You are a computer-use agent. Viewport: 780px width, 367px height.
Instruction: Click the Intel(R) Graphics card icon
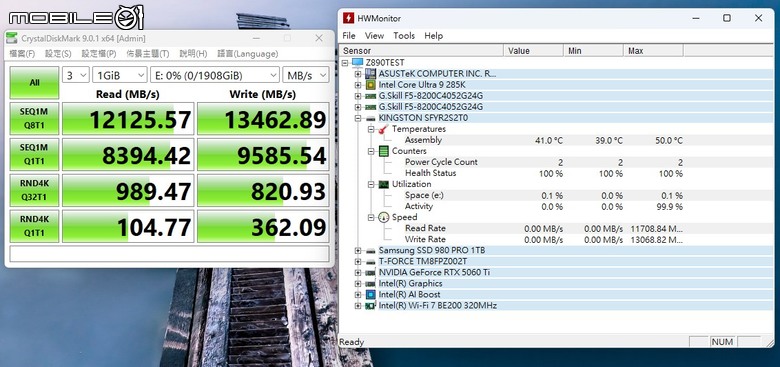[371, 284]
